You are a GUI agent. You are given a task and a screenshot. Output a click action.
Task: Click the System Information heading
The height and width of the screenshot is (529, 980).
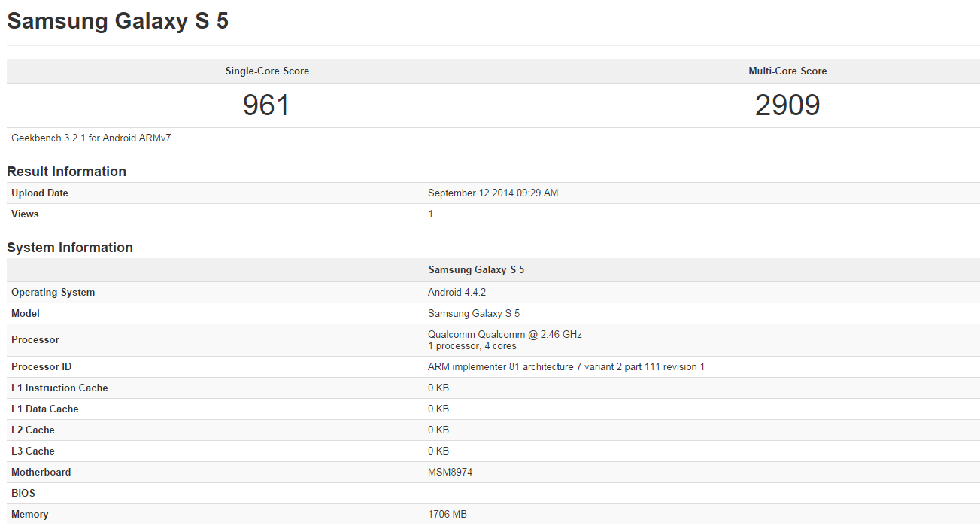[70, 248]
